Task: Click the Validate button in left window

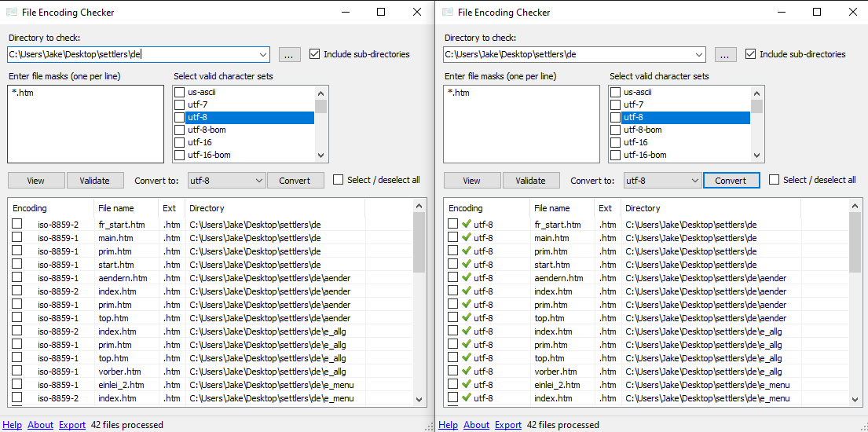Action: click(x=94, y=181)
